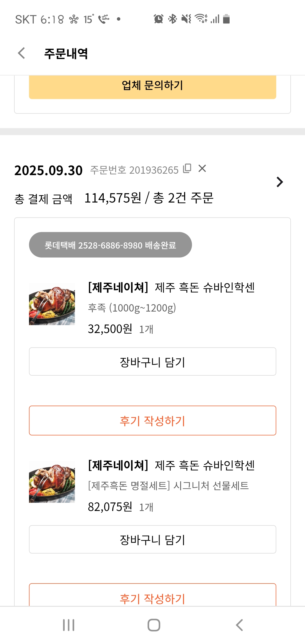
Task: Open 롯데택배 delivery tracking badge
Action: click(x=110, y=245)
